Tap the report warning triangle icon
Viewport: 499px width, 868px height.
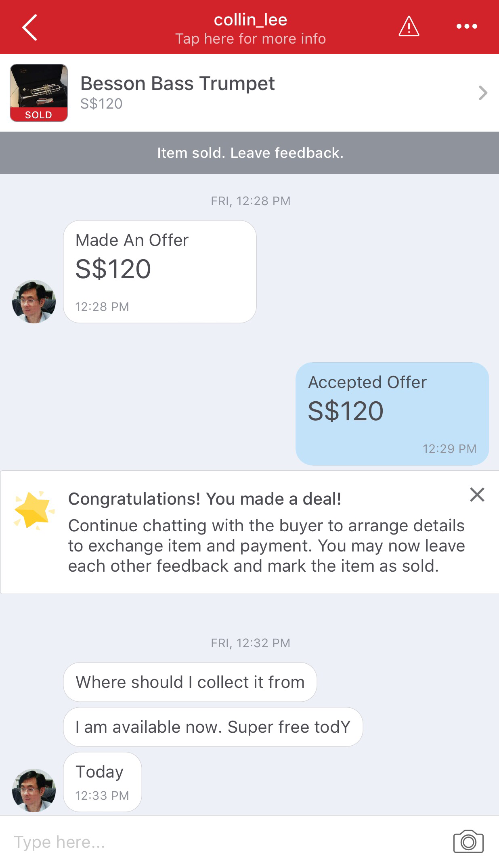pyautogui.click(x=409, y=27)
